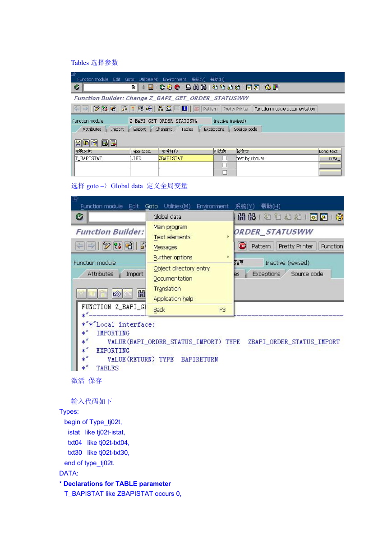Switch to Exceptions tab in Goto-menu screenshot
This screenshot has height=554, width=392.
pos(266,274)
